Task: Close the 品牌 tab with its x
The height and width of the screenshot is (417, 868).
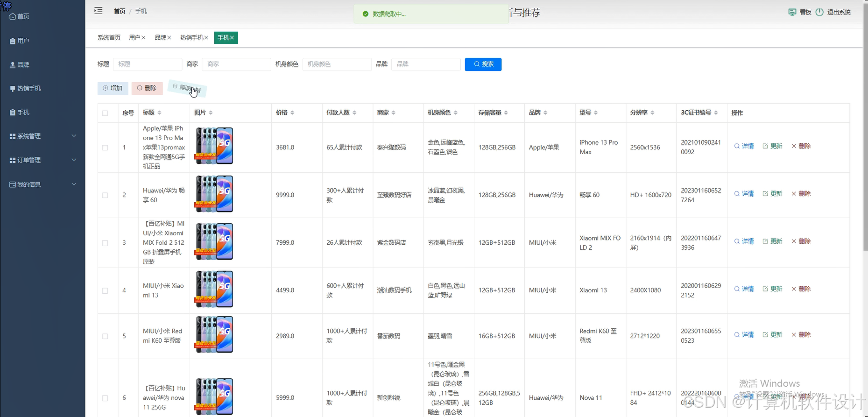Action: pyautogui.click(x=169, y=38)
